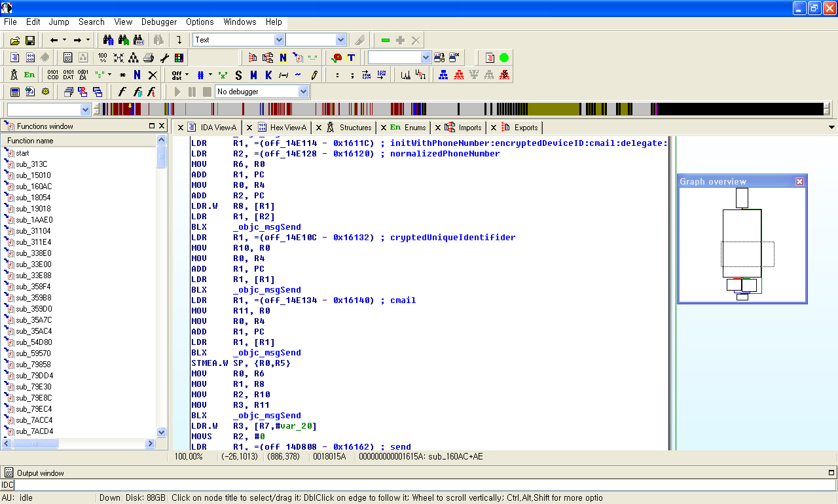Viewport: 838px width, 504px height.
Task: Open the No debugger dropdown
Action: (303, 92)
